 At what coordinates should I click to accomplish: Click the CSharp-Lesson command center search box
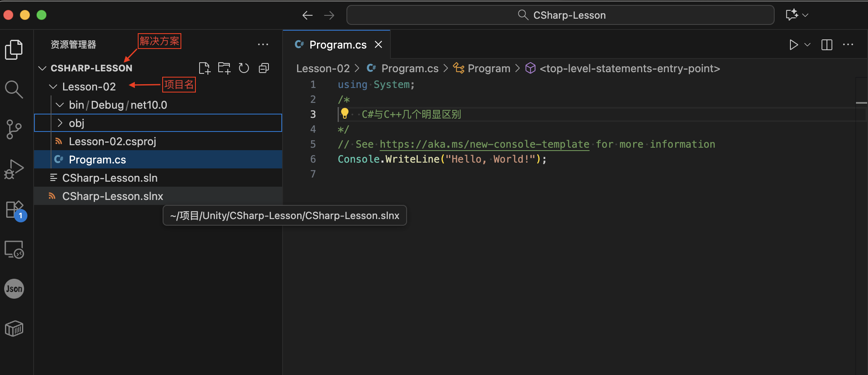tap(560, 15)
